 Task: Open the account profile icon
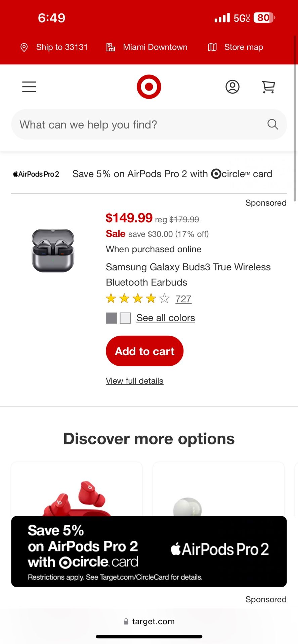[232, 87]
